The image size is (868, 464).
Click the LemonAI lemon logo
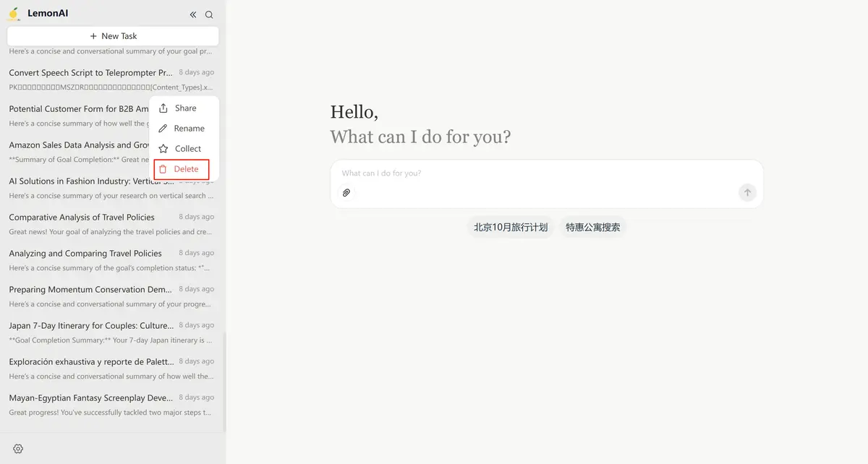(x=14, y=14)
